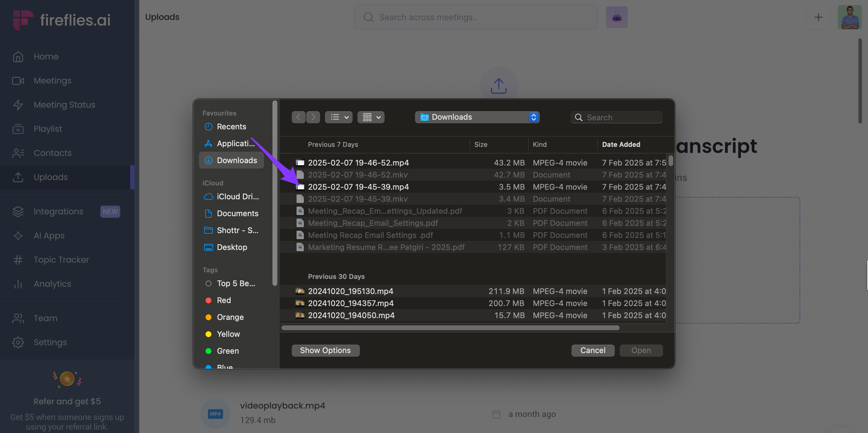This screenshot has height=433, width=868.
Task: Select the Top 5 Be... tag
Action: tap(235, 283)
